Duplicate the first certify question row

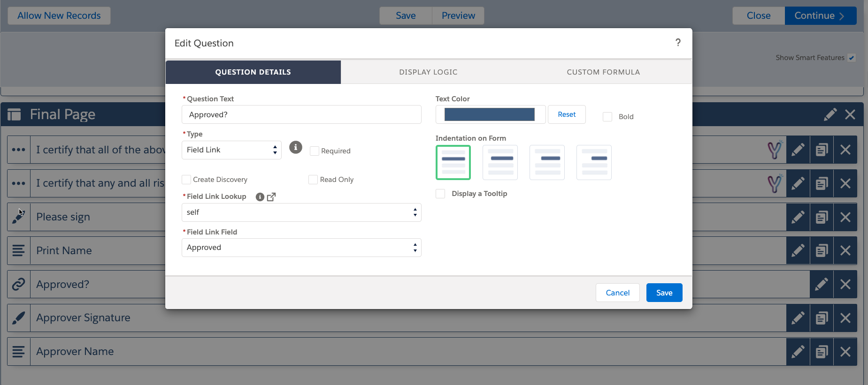pos(822,150)
